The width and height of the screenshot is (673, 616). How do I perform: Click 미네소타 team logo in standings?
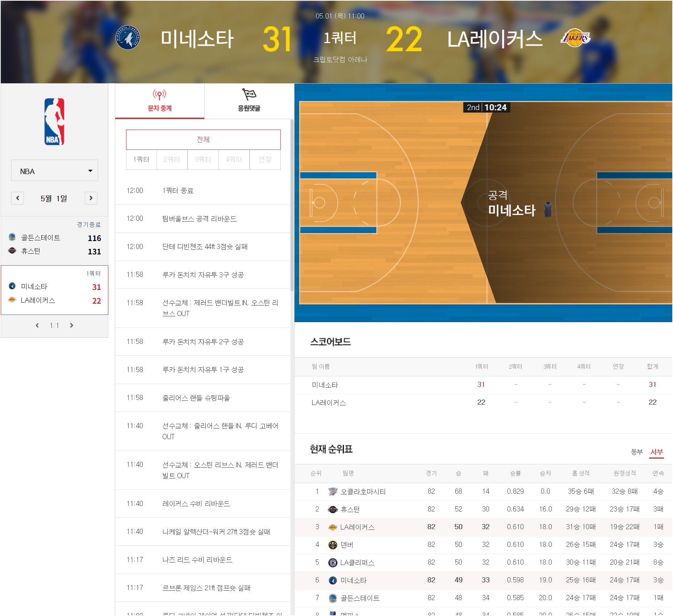[x=333, y=580]
